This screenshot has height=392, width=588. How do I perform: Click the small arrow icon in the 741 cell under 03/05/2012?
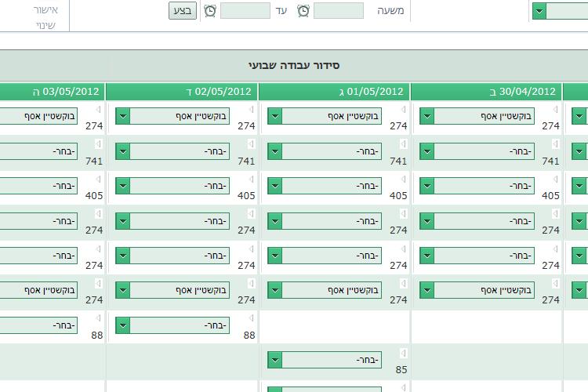click(x=98, y=144)
